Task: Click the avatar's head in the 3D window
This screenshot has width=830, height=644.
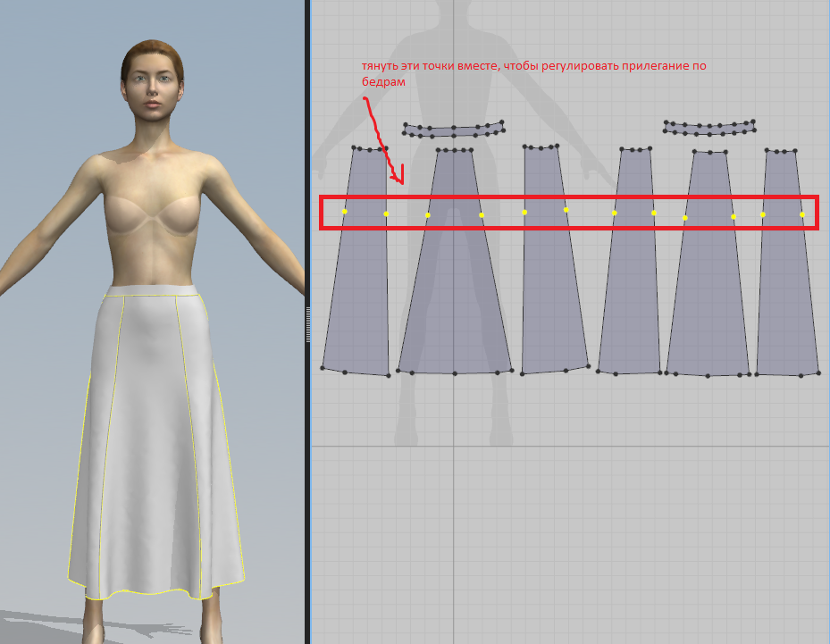Action: tap(153, 79)
